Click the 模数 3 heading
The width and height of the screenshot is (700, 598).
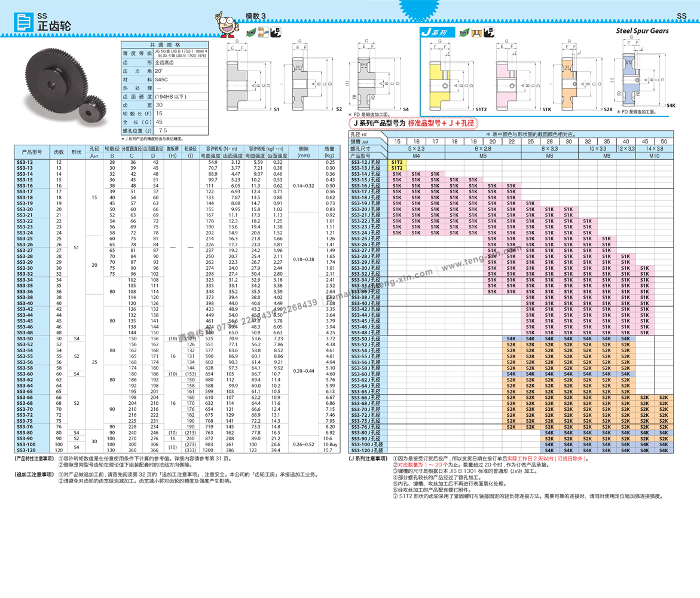tap(255, 16)
